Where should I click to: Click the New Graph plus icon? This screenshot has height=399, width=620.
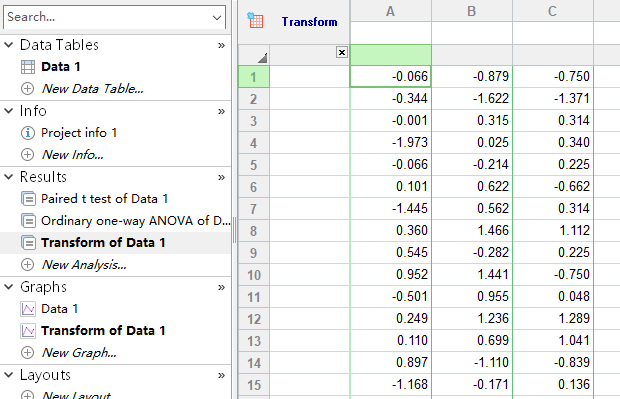click(27, 352)
